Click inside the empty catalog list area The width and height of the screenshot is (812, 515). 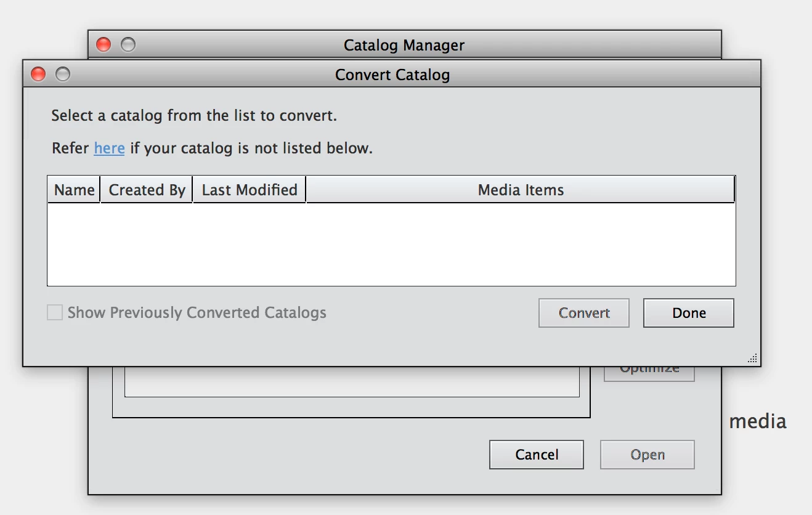click(x=391, y=244)
